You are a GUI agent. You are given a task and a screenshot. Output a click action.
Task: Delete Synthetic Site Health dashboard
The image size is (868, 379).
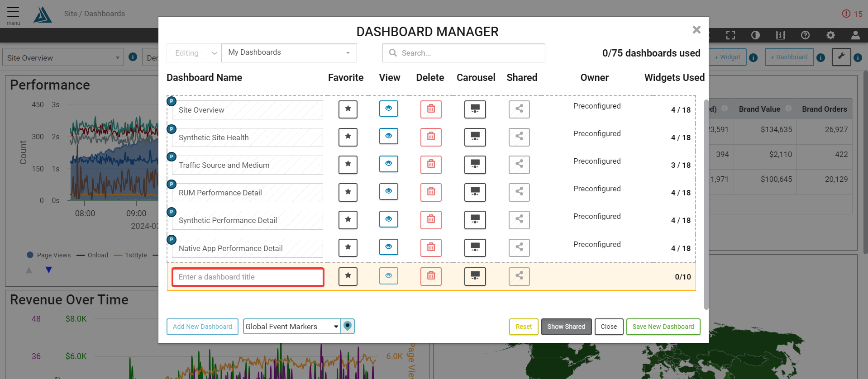pos(431,137)
